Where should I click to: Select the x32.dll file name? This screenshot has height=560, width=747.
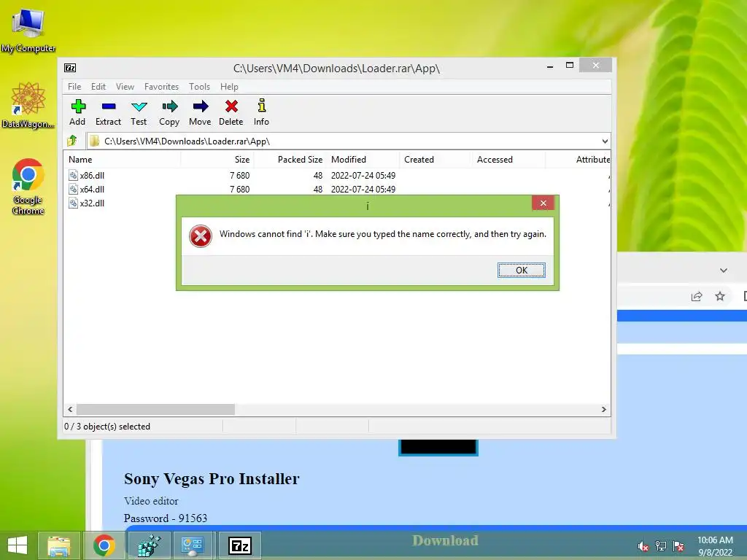[92, 203]
